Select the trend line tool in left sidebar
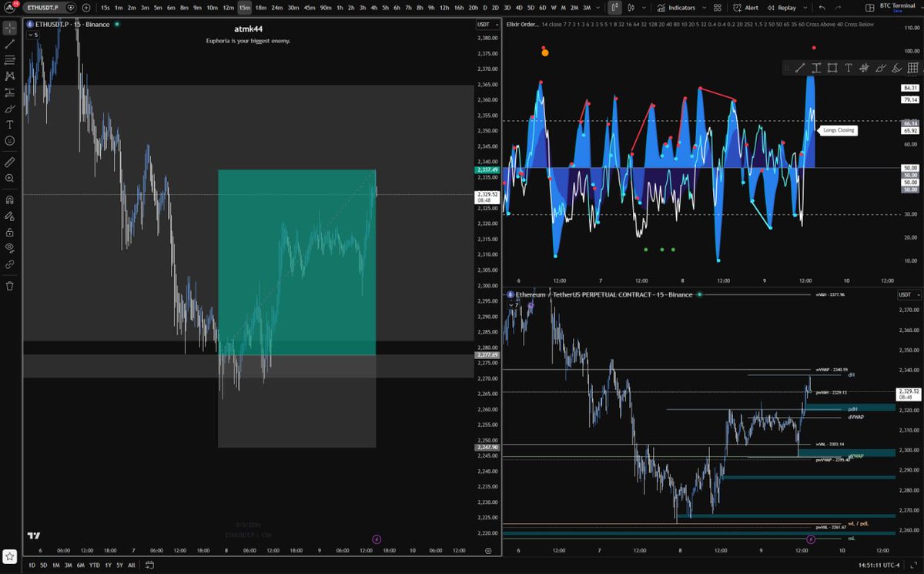The height and width of the screenshot is (574, 924). click(x=9, y=44)
